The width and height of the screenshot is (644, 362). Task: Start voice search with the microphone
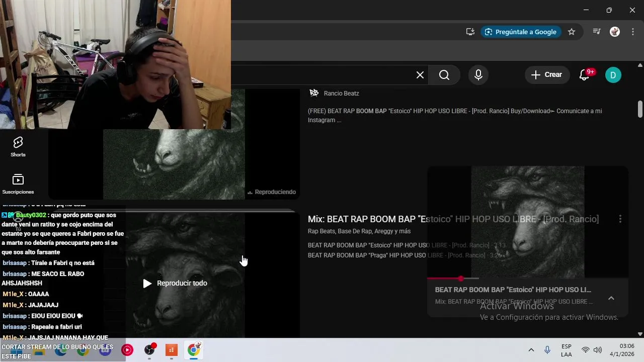click(478, 75)
